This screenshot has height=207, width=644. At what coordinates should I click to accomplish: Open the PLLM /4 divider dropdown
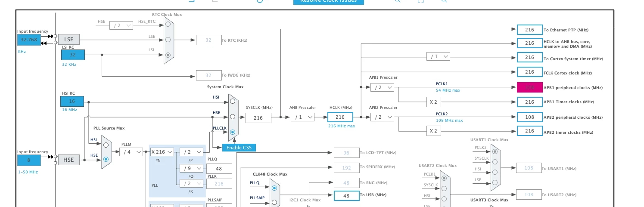[131, 152]
